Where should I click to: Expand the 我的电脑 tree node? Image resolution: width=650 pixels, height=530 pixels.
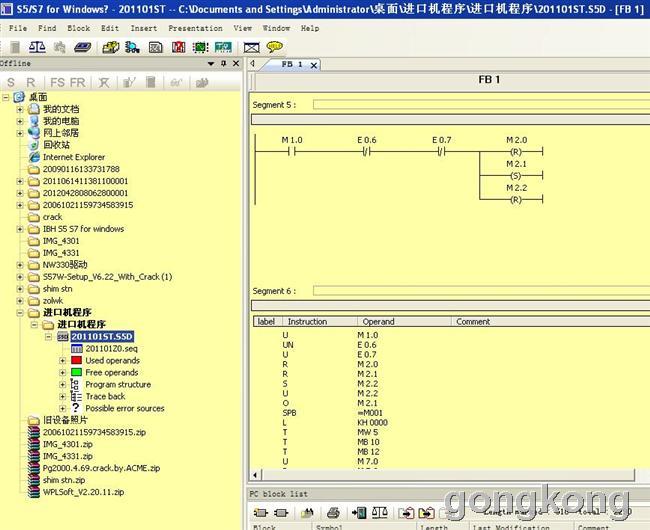point(19,121)
